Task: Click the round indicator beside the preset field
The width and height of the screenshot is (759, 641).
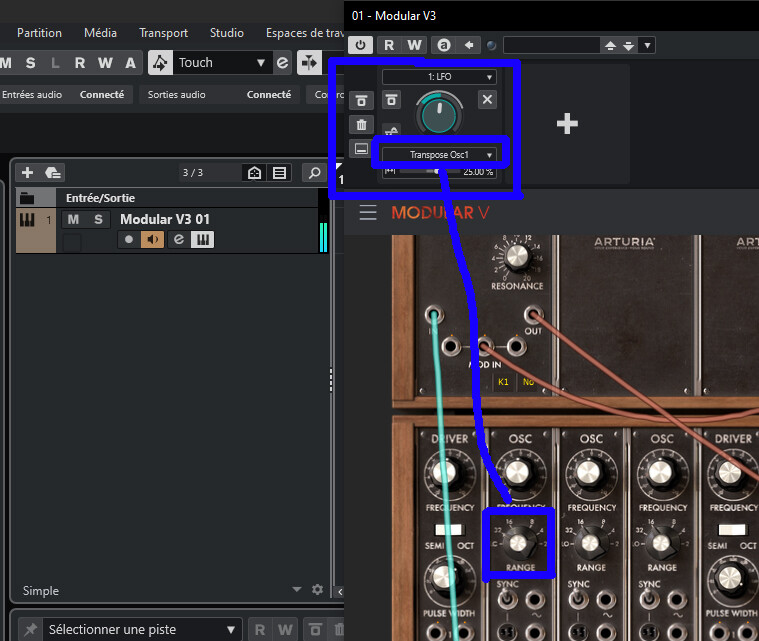Action: pos(491,46)
